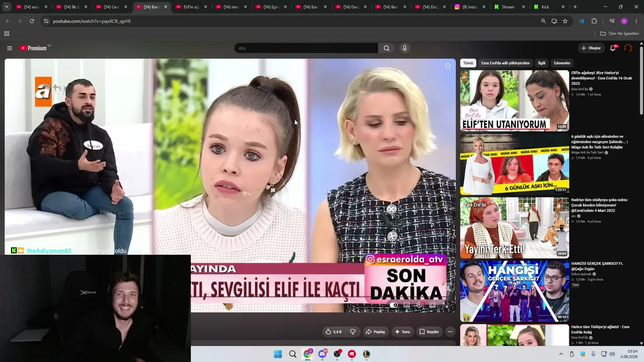This screenshot has width=644, height=362.
Task: Click the Kaydet save button
Action: click(x=429, y=332)
